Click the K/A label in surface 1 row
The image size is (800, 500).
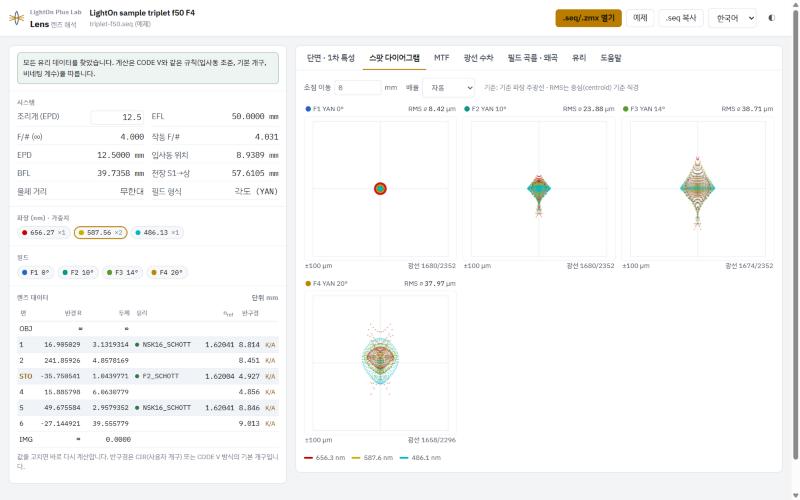point(270,345)
